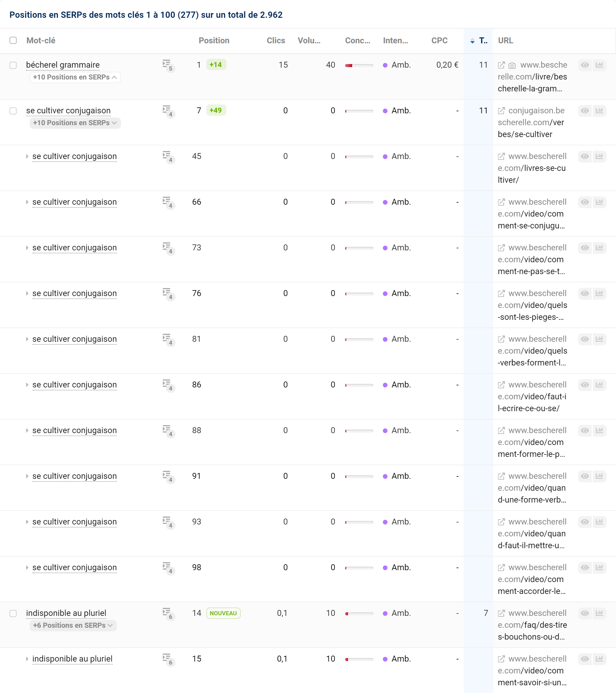Screen dimensions: 616x693
Task: Tick the select-all checkbox in table header
Action: click(x=13, y=40)
